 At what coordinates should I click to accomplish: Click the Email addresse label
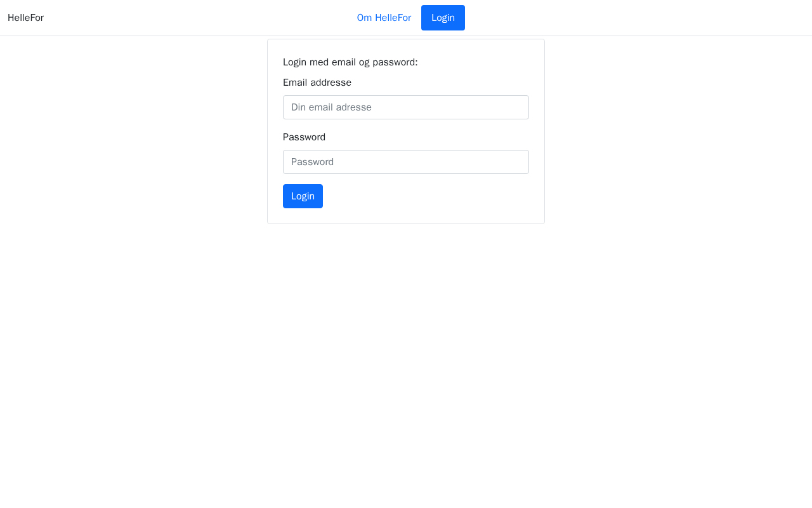click(317, 83)
